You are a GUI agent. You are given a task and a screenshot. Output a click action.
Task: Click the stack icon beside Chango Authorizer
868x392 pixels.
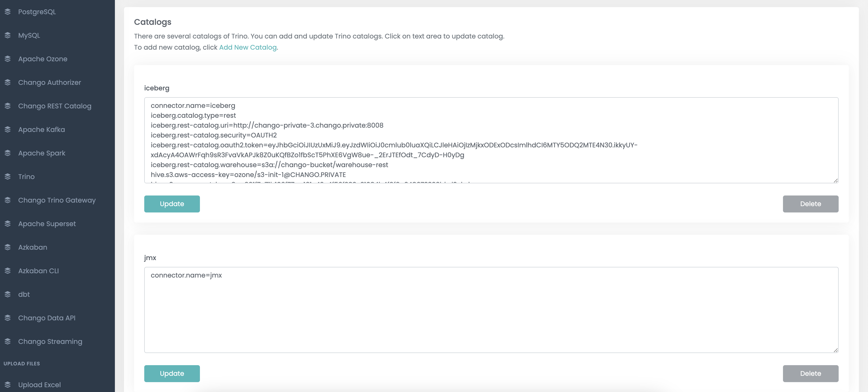[x=8, y=83]
